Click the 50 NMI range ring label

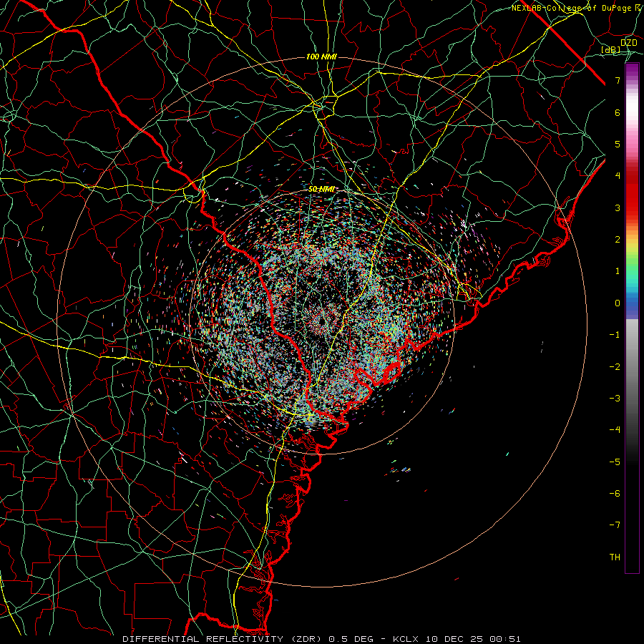321,189
